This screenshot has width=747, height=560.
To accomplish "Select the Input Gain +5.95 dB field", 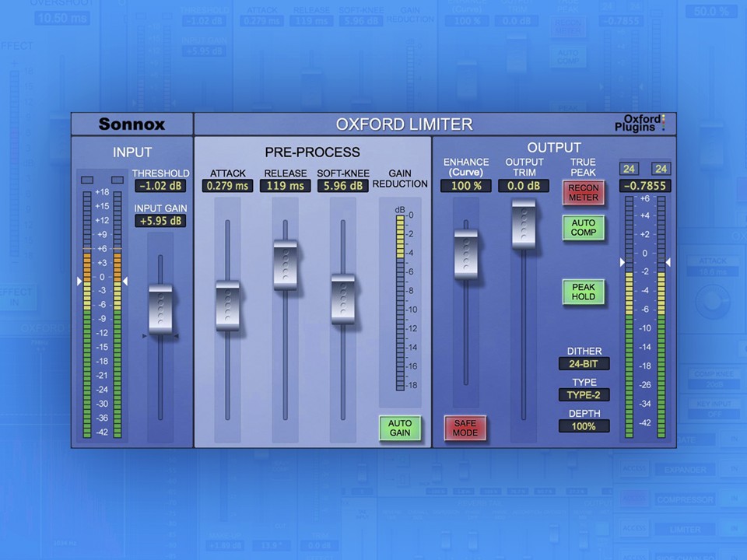I will pos(160,221).
